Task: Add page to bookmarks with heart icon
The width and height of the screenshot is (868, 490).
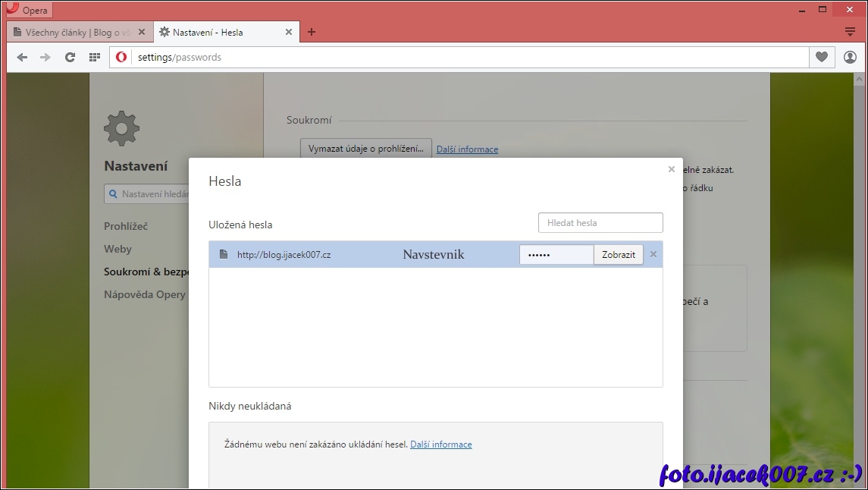Action: tap(821, 57)
